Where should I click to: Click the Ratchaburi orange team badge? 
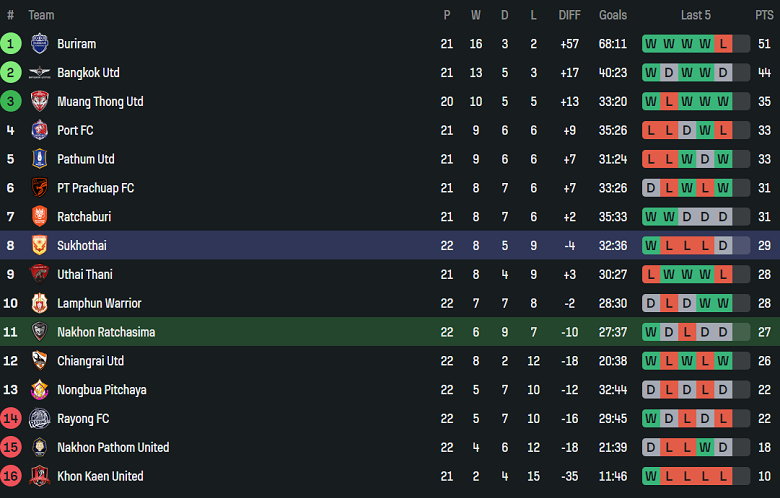pyautogui.click(x=39, y=216)
